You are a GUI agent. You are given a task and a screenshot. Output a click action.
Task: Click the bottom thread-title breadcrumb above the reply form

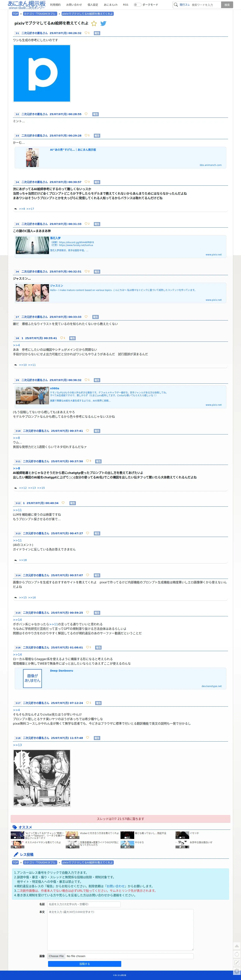pyautogui.click(x=87, y=862)
